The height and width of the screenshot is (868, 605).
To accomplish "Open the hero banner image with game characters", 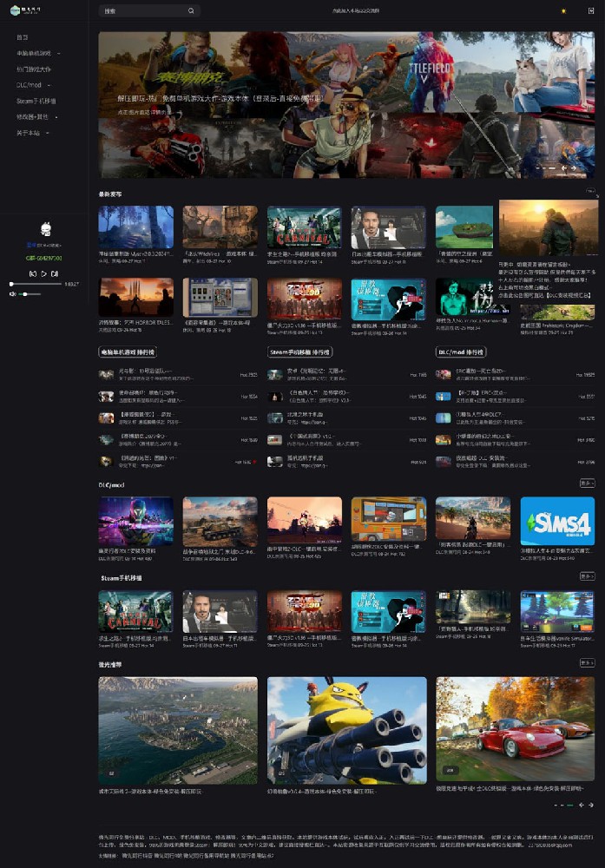I will click(346, 105).
